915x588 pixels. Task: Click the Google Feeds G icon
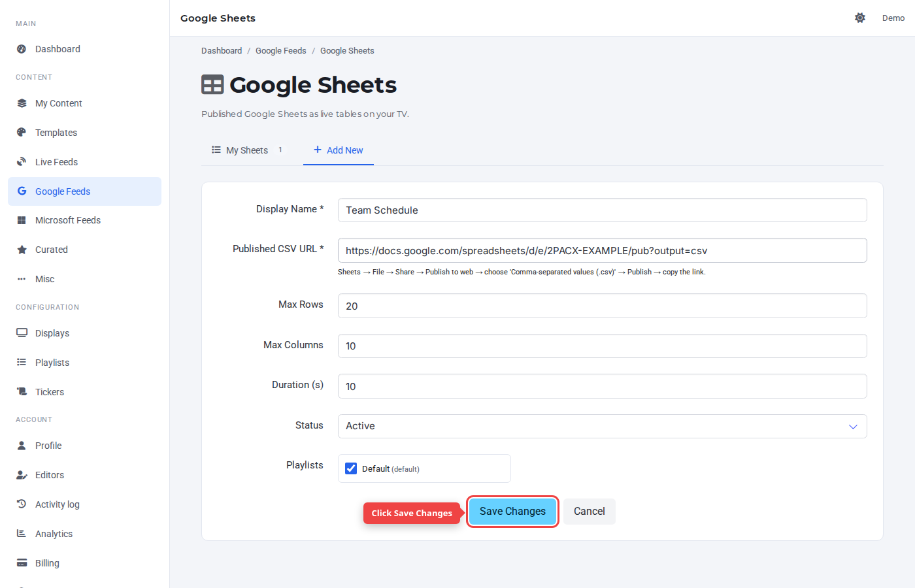[x=22, y=191]
